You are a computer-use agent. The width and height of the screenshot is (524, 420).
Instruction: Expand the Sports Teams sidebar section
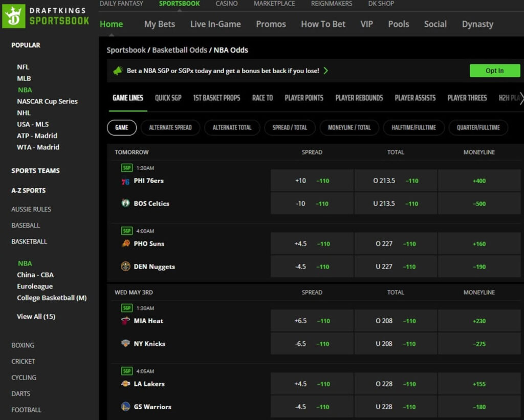pos(36,171)
